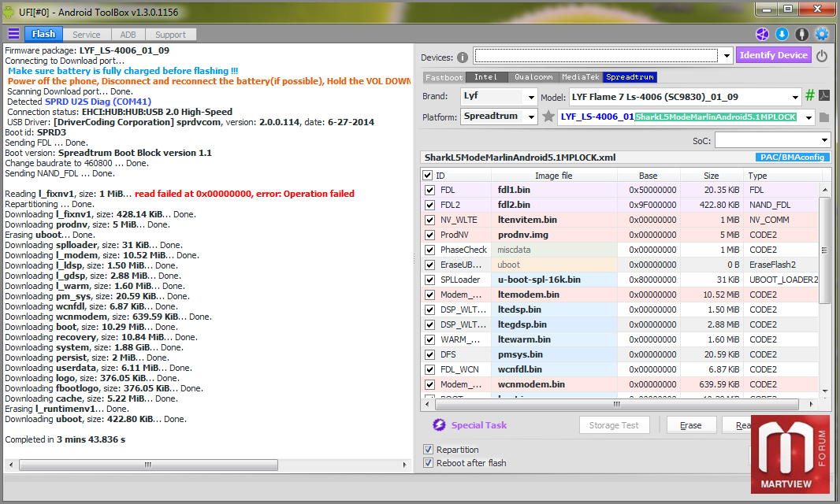Uncheck the FDL_WCN row checkbox
Viewport: 840px width, 504px height.
[x=429, y=369]
